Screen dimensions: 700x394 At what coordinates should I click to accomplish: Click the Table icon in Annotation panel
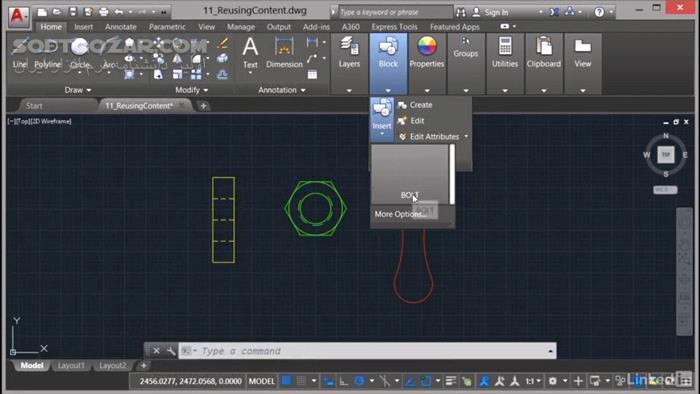click(x=312, y=75)
